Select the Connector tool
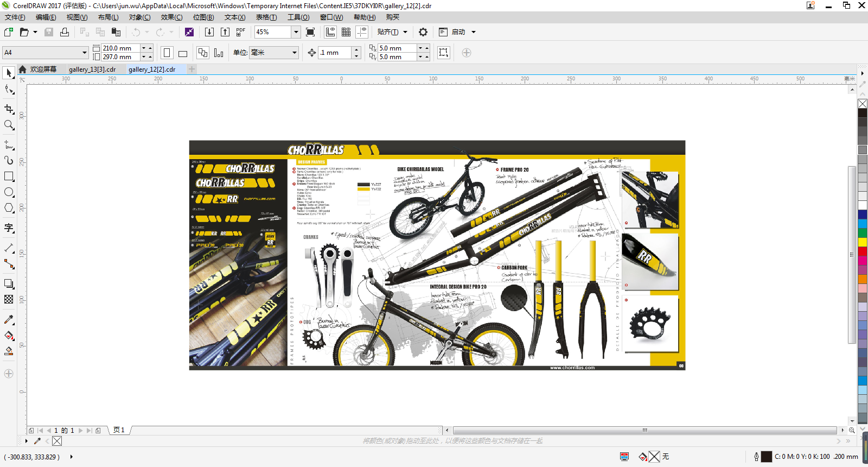 9,264
